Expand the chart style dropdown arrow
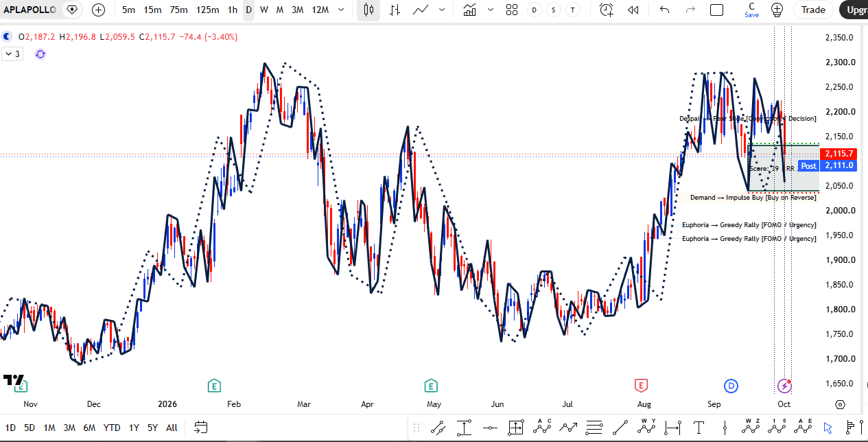The width and height of the screenshot is (868, 442). 441,10
